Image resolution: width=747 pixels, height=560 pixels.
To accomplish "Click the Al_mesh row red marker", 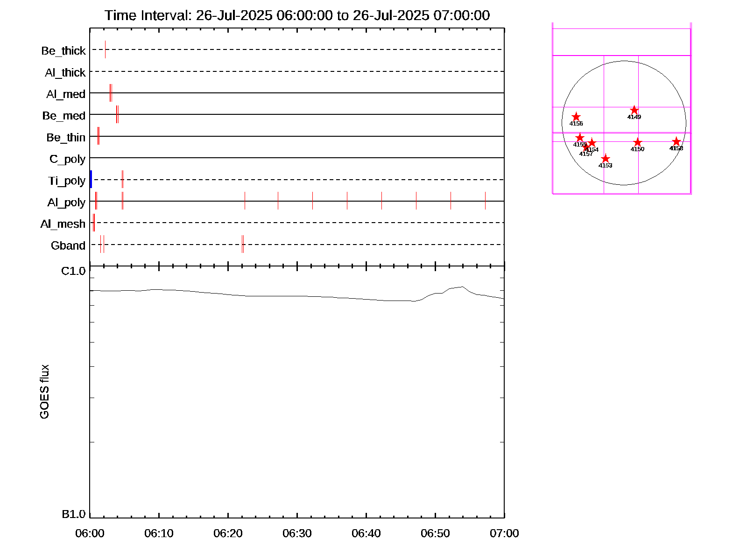I will [94, 223].
